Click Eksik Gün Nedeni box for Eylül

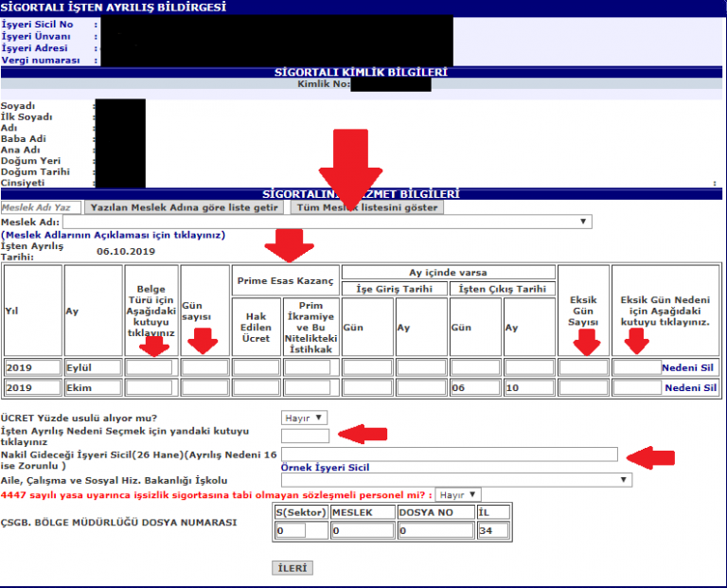(x=636, y=367)
